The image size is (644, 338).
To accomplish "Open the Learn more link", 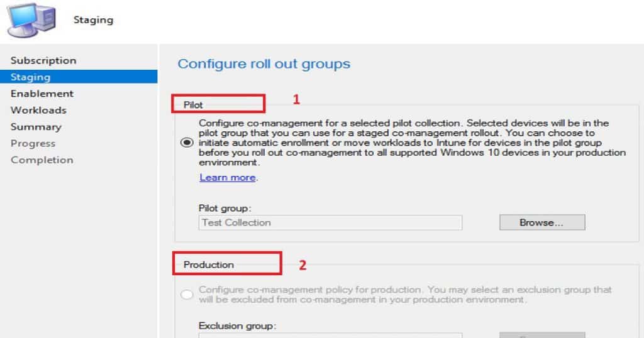I will [x=227, y=177].
